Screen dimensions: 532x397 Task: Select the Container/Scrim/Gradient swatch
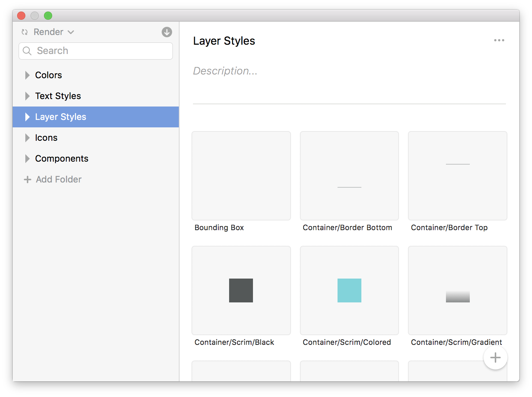[458, 297]
